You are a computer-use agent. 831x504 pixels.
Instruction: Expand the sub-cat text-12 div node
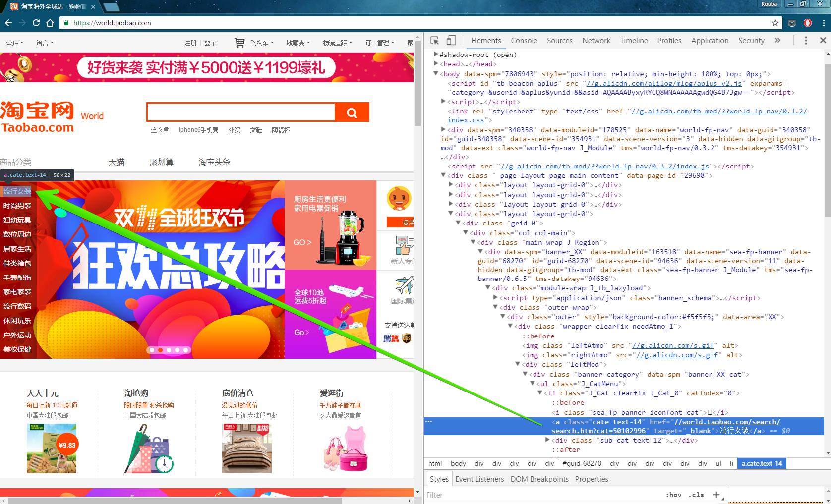click(x=548, y=440)
